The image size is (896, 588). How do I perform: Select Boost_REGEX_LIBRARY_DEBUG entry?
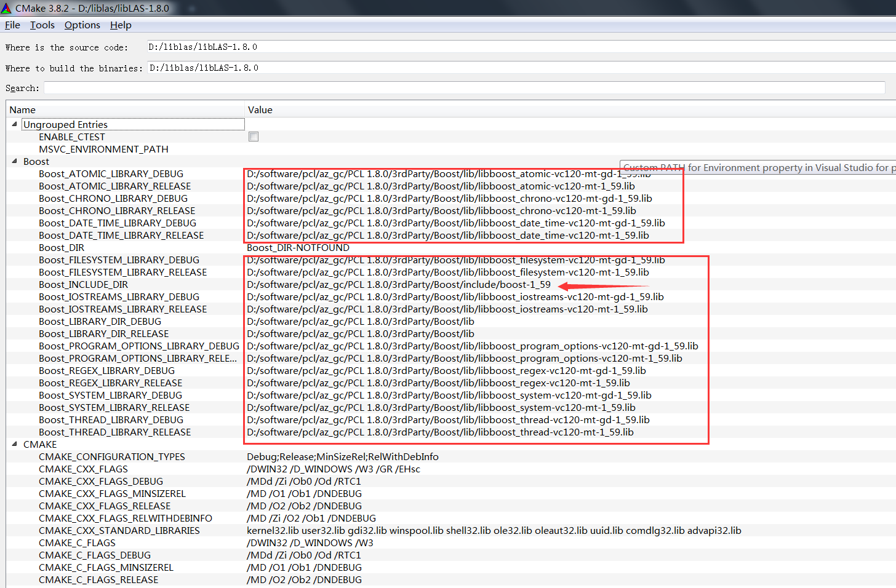coord(106,370)
